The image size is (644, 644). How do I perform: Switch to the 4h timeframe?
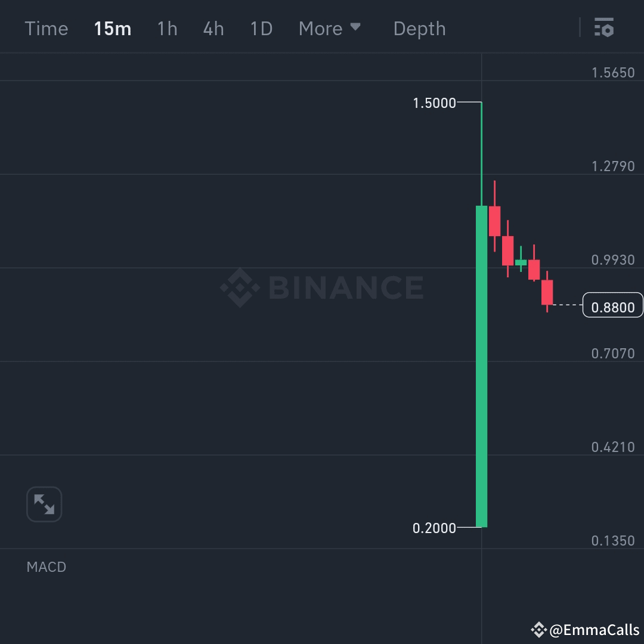(213, 28)
